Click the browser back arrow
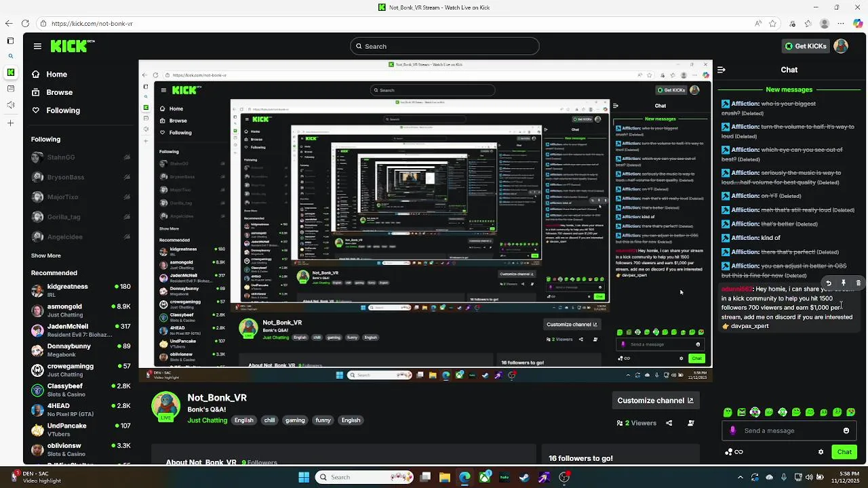Viewport: 868px width, 488px height. point(9,23)
